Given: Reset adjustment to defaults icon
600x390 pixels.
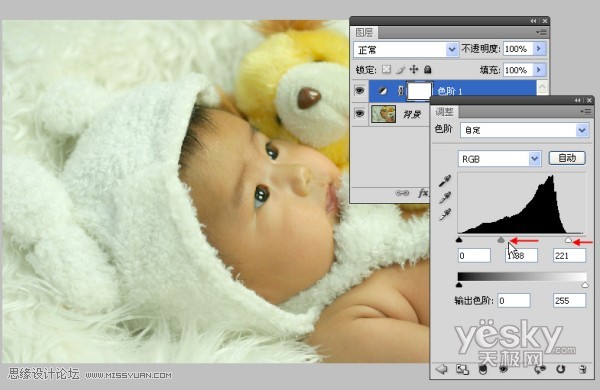Looking at the screenshot, I should 561,369.
